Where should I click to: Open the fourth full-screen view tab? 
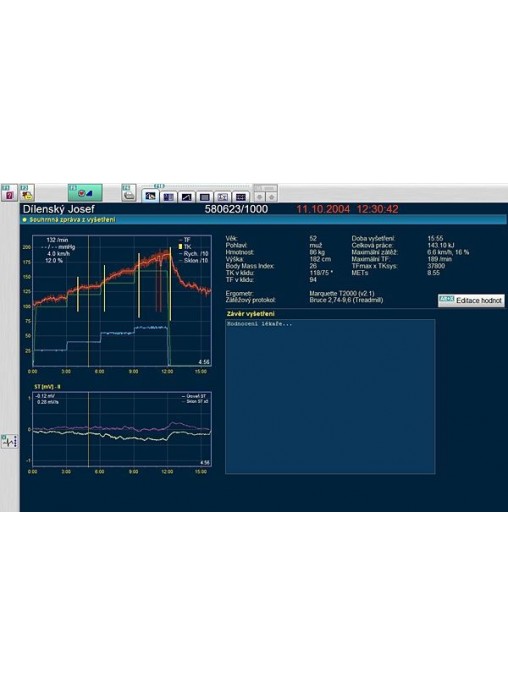click(x=205, y=197)
